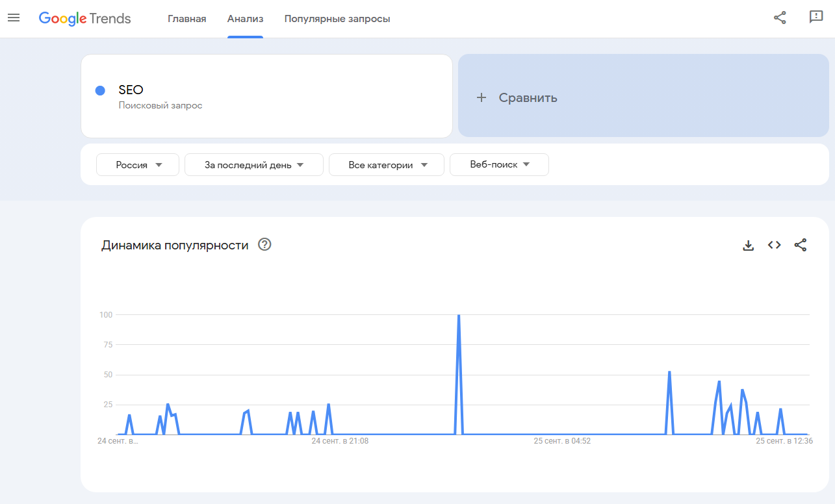835x504 pixels.
Task: Expand the Все категории dropdown
Action: pyautogui.click(x=387, y=165)
